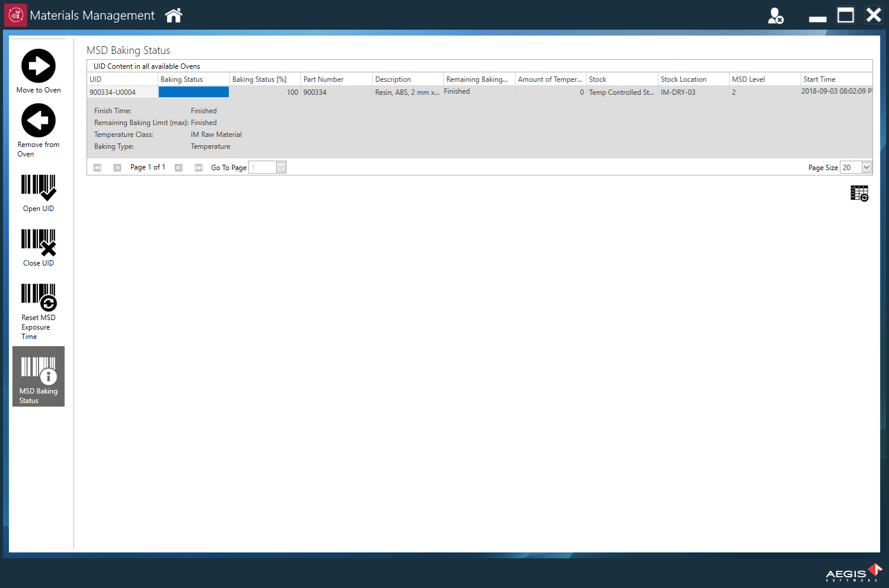Click the Remove from Oven icon
The height and width of the screenshot is (588, 889).
[39, 120]
